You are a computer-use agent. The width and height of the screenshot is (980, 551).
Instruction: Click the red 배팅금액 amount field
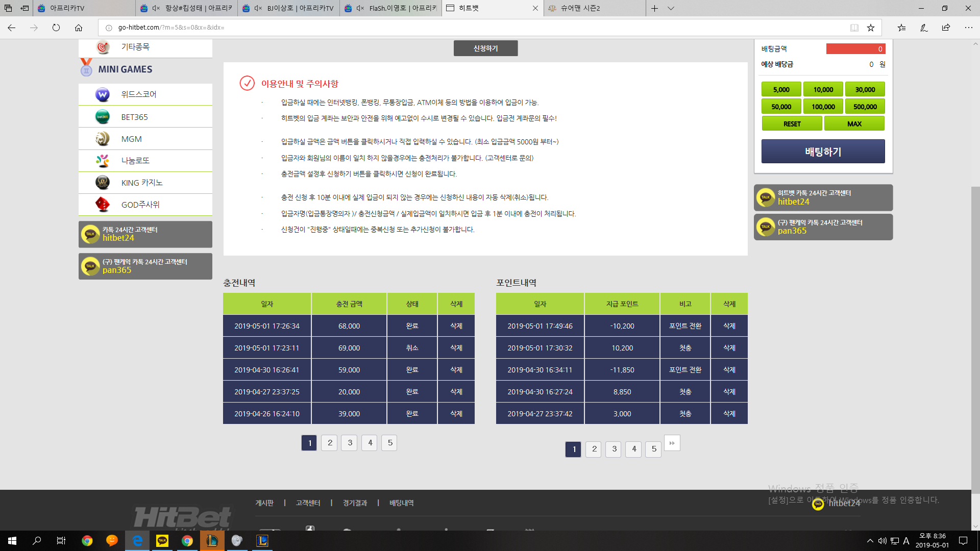855,49
